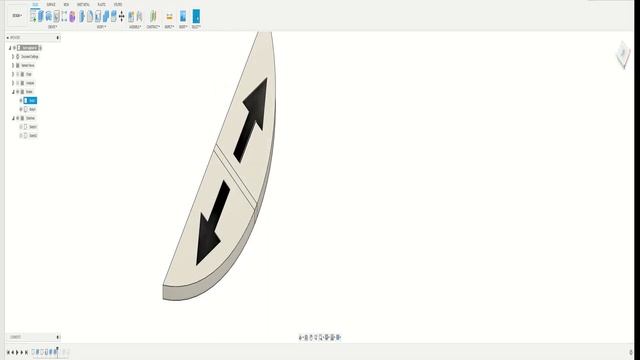Switch to the SOLID tab
The height and width of the screenshot is (360, 640).
pyautogui.click(x=35, y=4)
